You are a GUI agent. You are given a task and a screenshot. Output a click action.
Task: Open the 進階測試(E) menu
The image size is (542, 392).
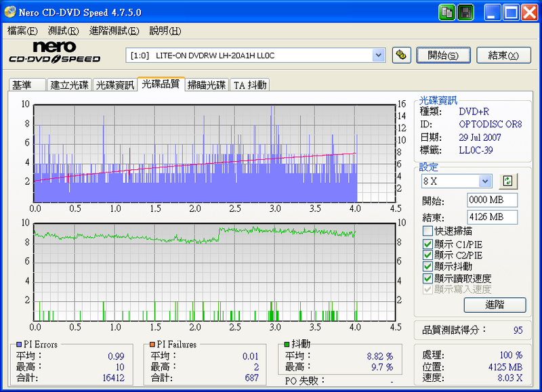[114, 30]
